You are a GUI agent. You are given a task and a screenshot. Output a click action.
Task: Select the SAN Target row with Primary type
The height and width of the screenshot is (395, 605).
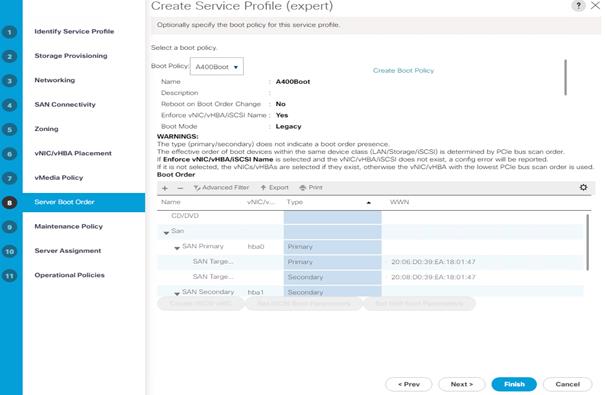click(x=370, y=262)
